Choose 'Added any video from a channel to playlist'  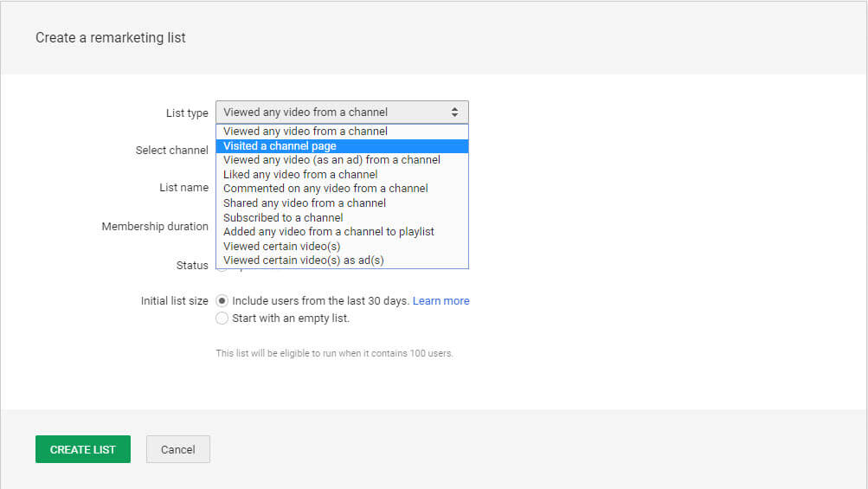click(329, 232)
